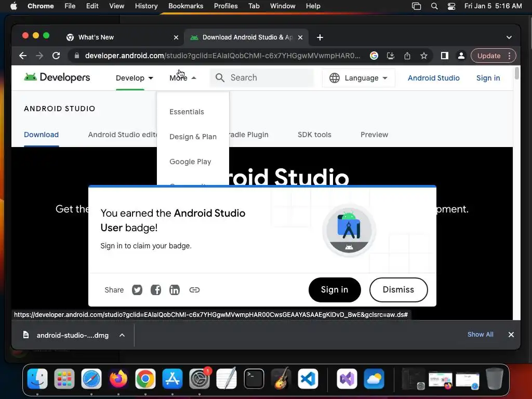Select Design & Plan menu entry
Screen dimensions: 532x399
coord(193,137)
